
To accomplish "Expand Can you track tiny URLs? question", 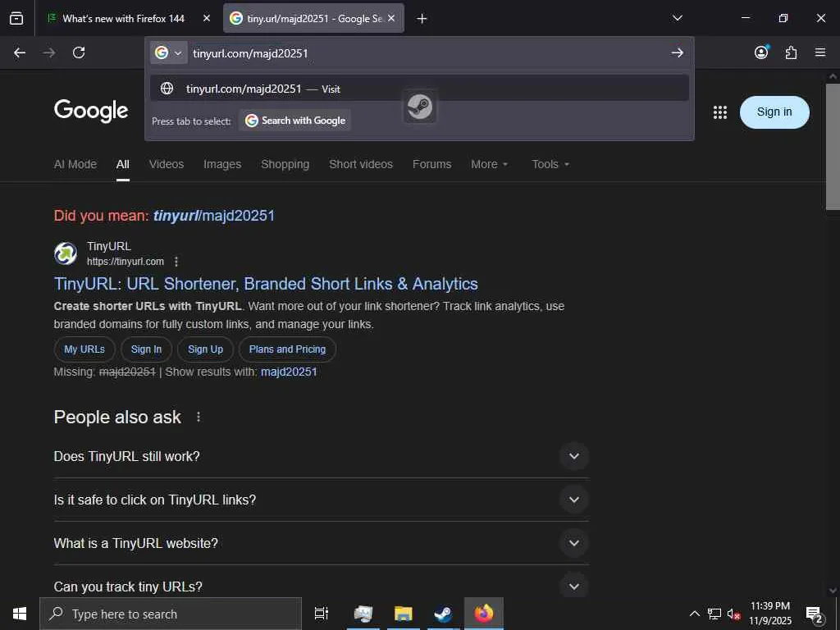I will coord(322,586).
